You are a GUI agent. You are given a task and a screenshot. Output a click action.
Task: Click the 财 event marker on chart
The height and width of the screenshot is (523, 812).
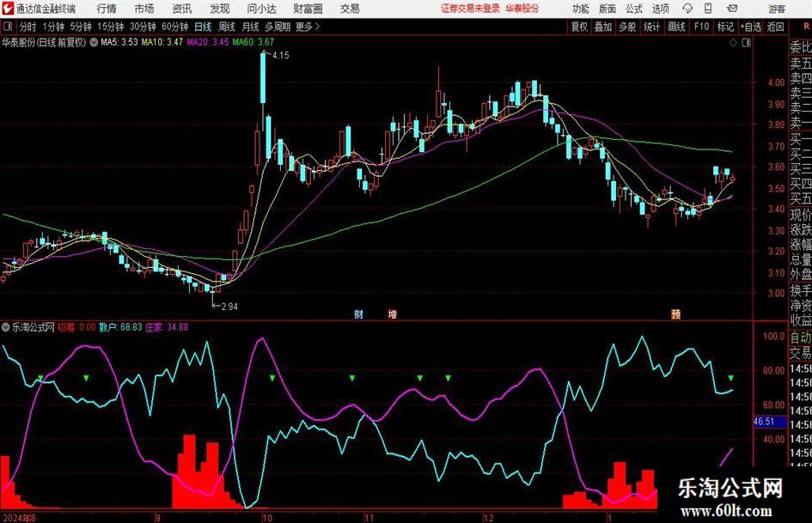pos(358,314)
